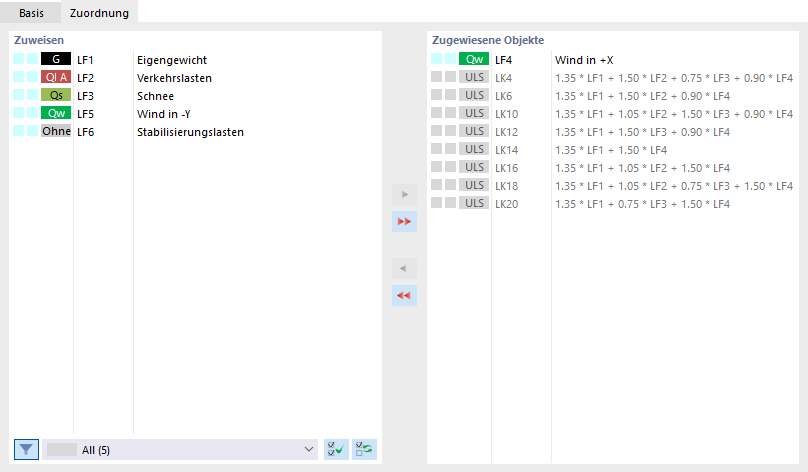This screenshot has width=808, height=472.
Task: Click the Ohne badge of LF6
Action: click(56, 131)
